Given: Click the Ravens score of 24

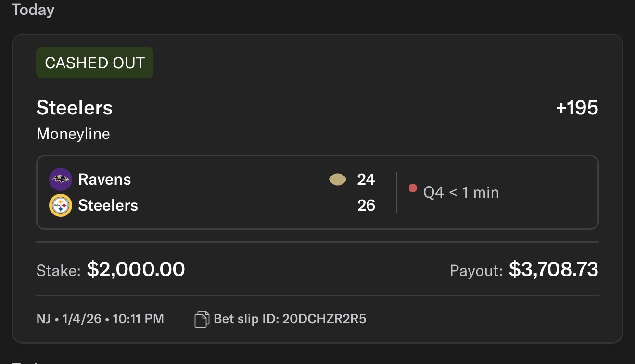Looking at the screenshot, I should tap(366, 179).
